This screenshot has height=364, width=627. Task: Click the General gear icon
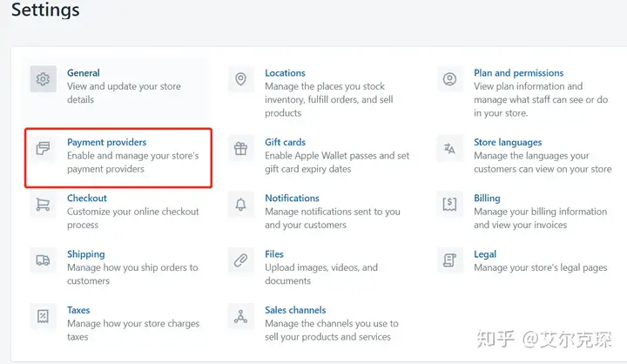coord(43,78)
